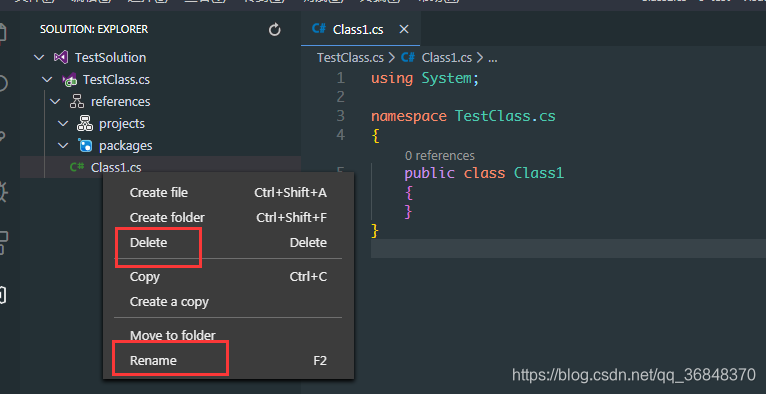766x394 pixels.
Task: Click the packages node icon
Action: pyautogui.click(x=85, y=145)
